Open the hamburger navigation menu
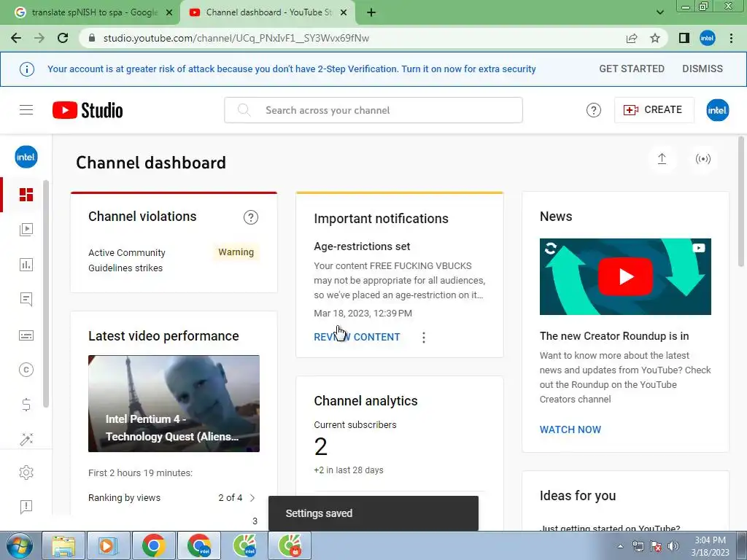Screen dimensions: 747x560 (26, 110)
